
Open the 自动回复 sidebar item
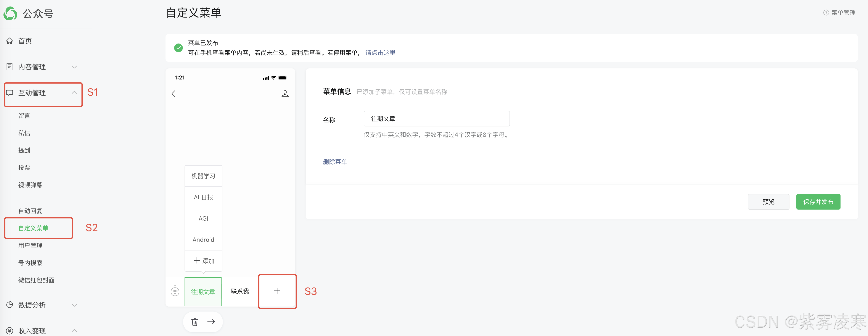(x=30, y=211)
